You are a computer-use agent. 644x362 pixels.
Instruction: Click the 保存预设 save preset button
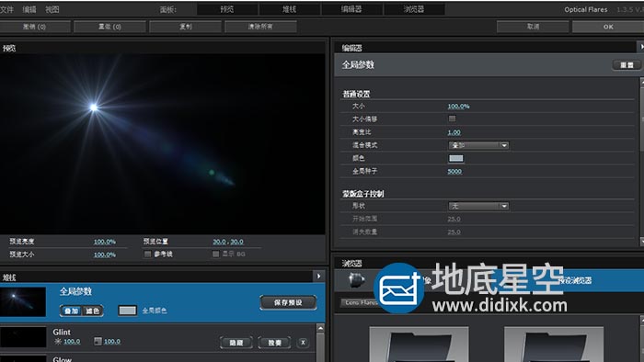288,302
